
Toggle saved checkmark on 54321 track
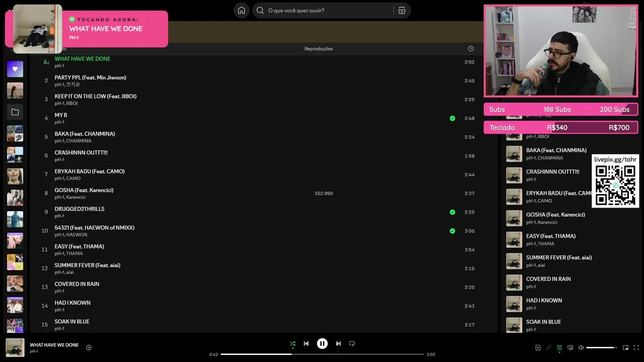[x=452, y=231]
